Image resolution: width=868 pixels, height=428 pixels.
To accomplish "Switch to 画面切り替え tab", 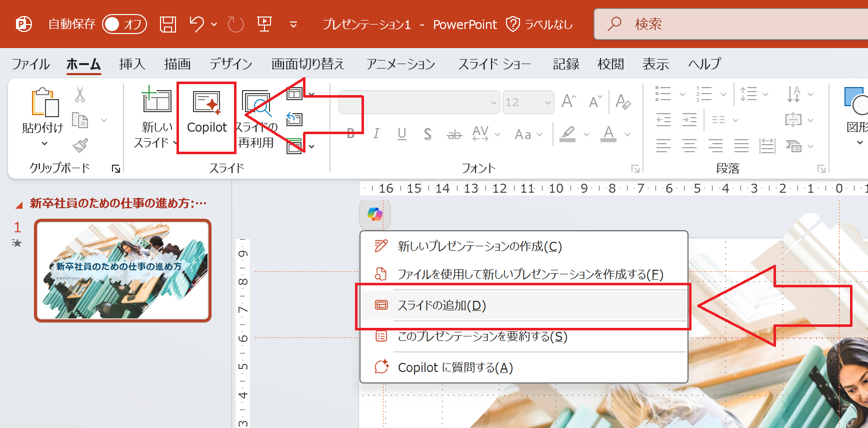I will point(308,64).
